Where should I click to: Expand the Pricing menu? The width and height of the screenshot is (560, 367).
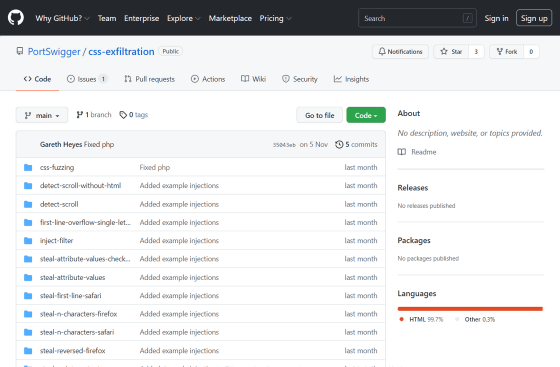tap(275, 18)
